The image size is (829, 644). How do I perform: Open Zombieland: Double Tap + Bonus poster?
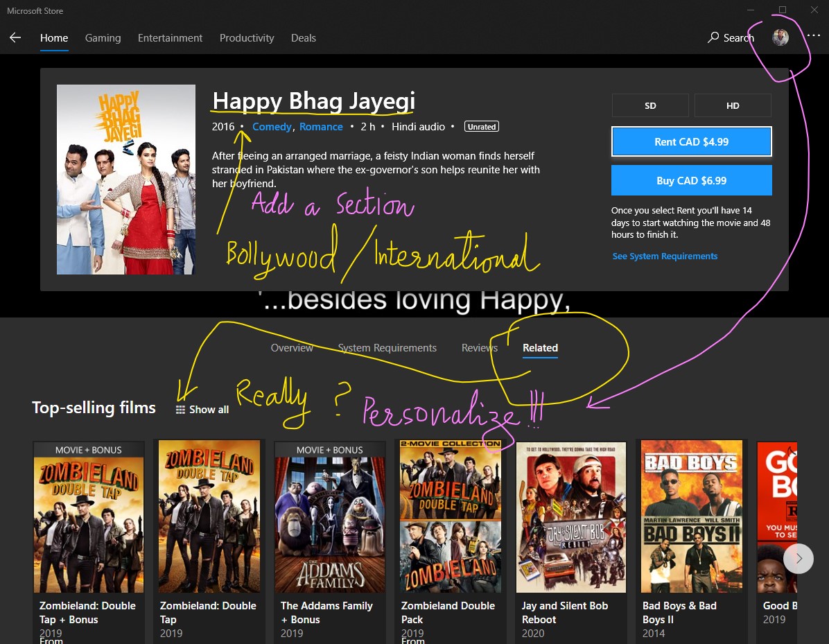pos(89,517)
